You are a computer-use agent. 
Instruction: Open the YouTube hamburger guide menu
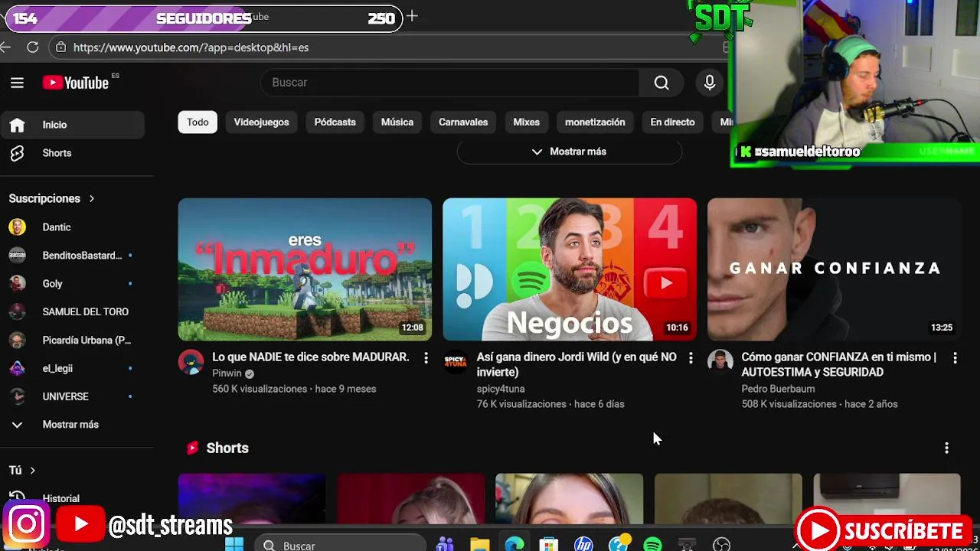click(17, 83)
